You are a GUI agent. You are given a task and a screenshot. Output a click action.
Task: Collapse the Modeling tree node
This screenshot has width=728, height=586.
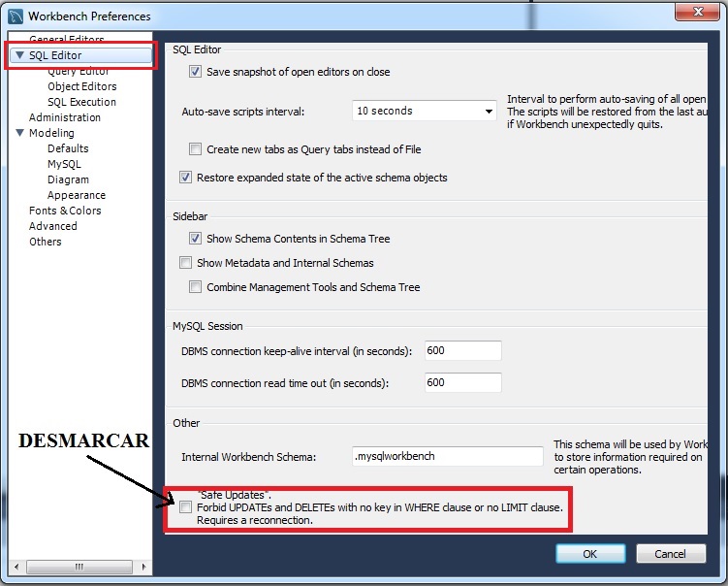click(x=19, y=133)
